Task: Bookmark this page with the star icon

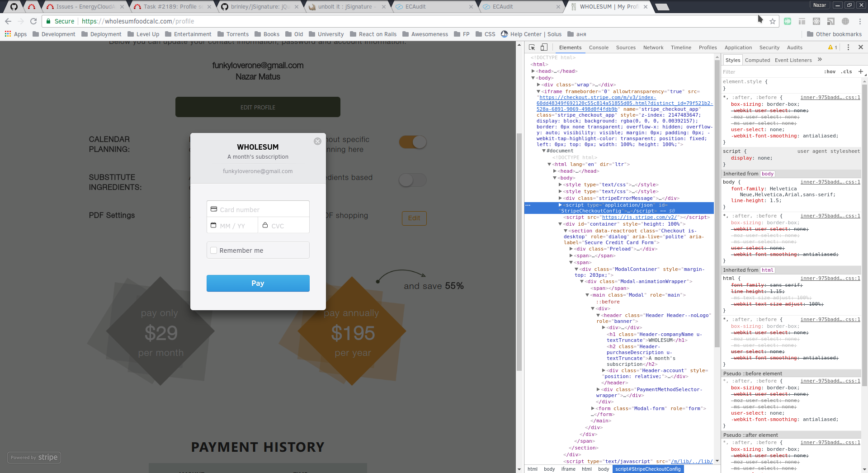Action: tap(773, 21)
